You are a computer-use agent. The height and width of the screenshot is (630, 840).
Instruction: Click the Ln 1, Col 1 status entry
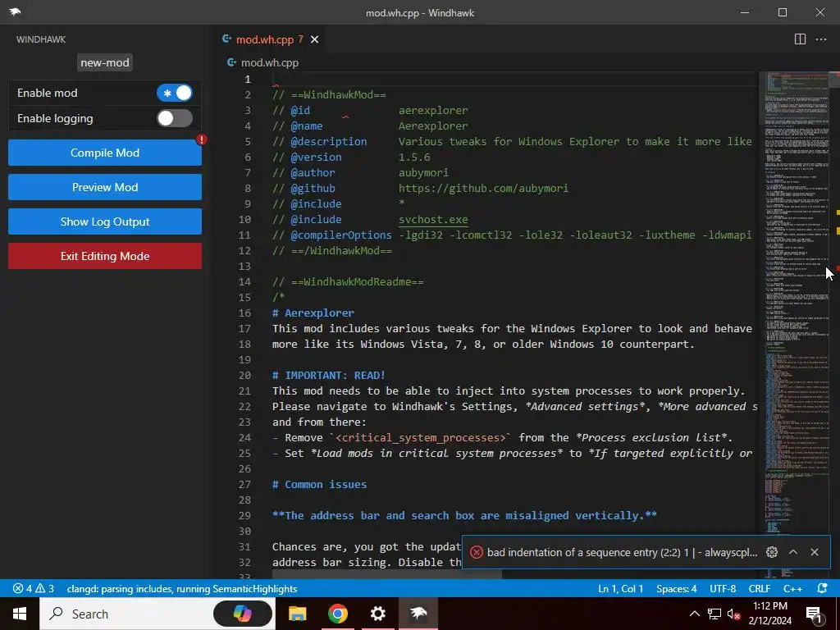(x=620, y=589)
